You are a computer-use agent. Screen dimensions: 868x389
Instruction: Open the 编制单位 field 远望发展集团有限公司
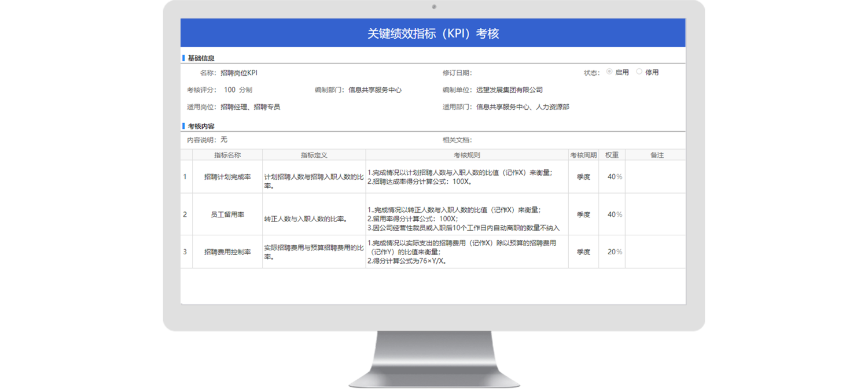509,90
